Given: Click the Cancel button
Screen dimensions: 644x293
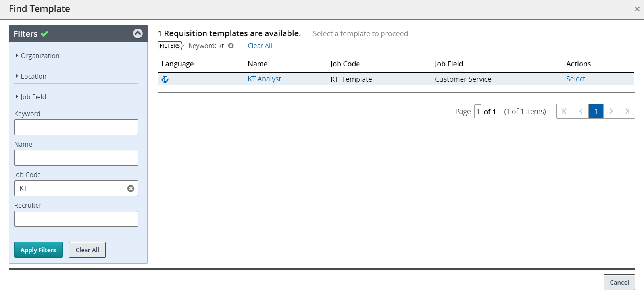Looking at the screenshot, I should coord(619,282).
